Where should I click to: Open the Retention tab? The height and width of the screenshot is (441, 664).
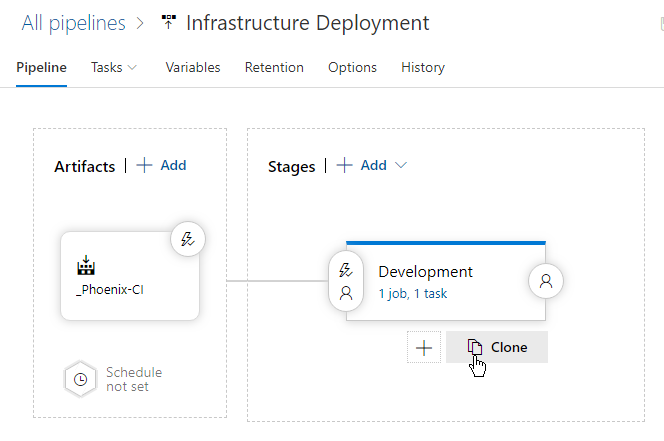point(274,68)
